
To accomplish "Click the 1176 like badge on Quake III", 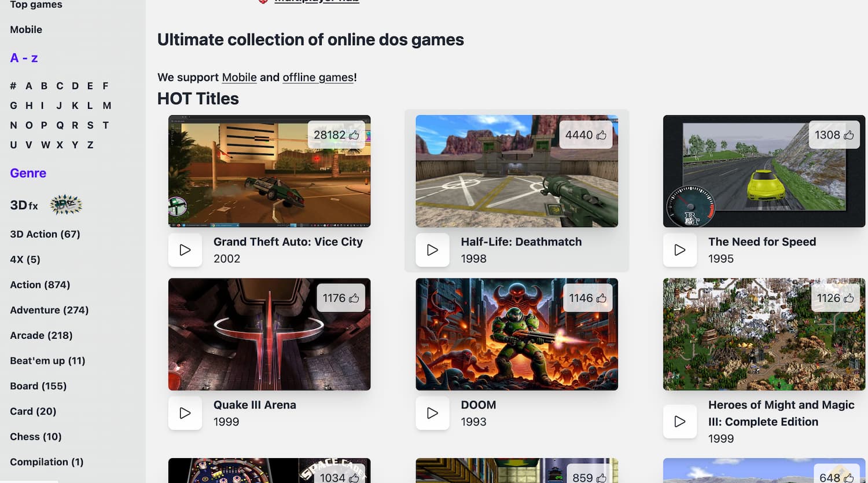I will [341, 298].
